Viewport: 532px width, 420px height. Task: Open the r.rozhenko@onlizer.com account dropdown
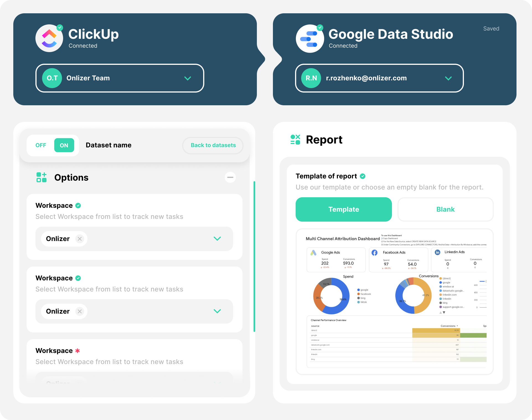448,78
